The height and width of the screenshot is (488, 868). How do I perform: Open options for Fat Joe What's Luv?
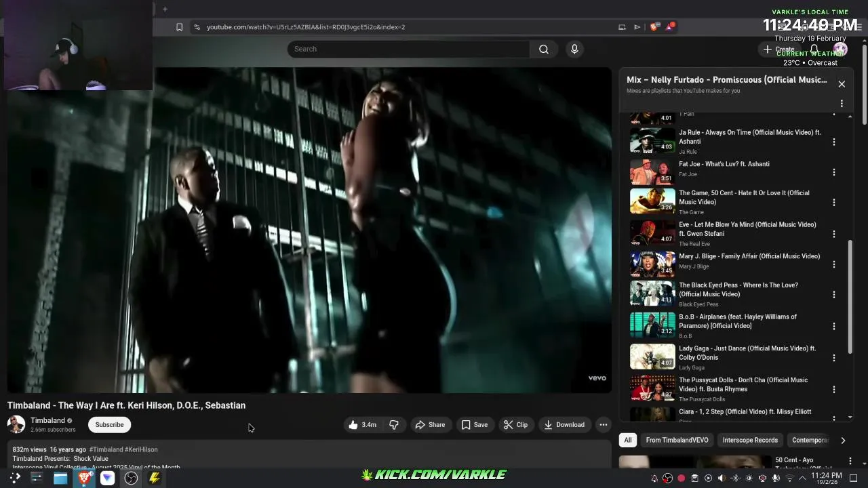click(834, 172)
